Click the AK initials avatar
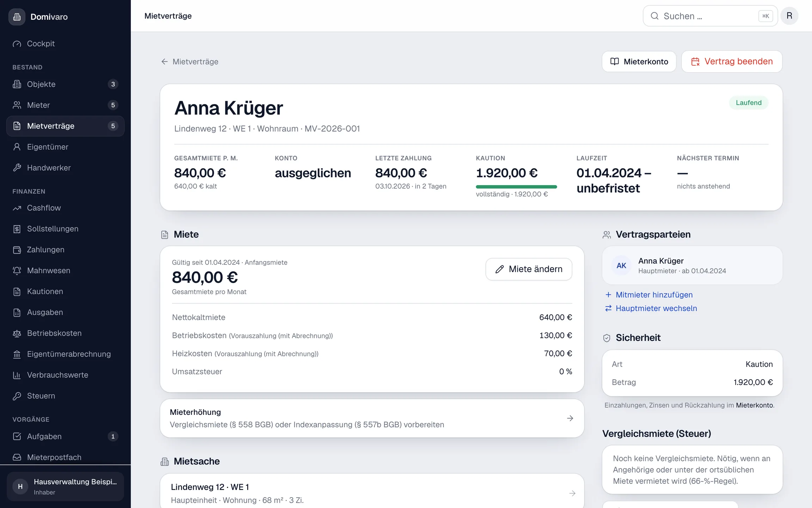Image resolution: width=812 pixels, height=508 pixels. point(621,266)
